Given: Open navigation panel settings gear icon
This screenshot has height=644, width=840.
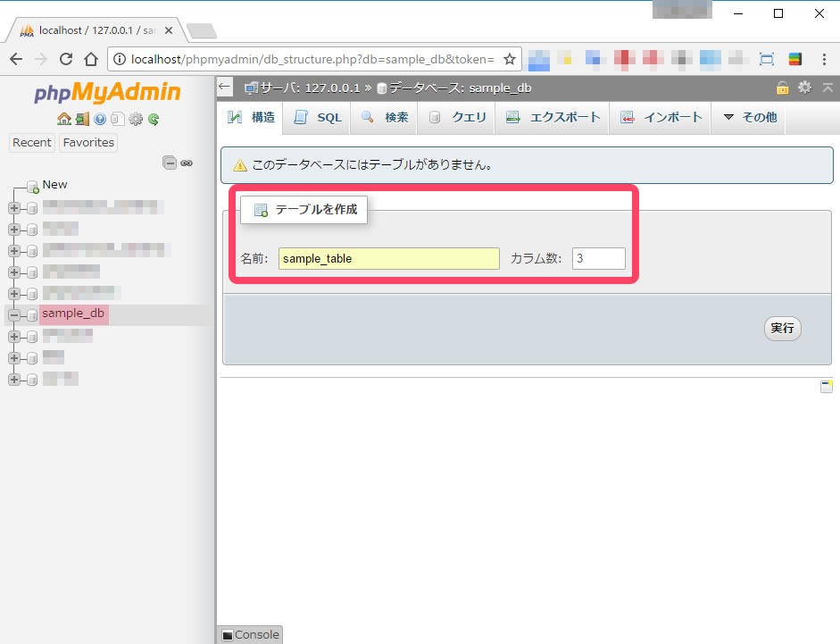Looking at the screenshot, I should pos(136,119).
